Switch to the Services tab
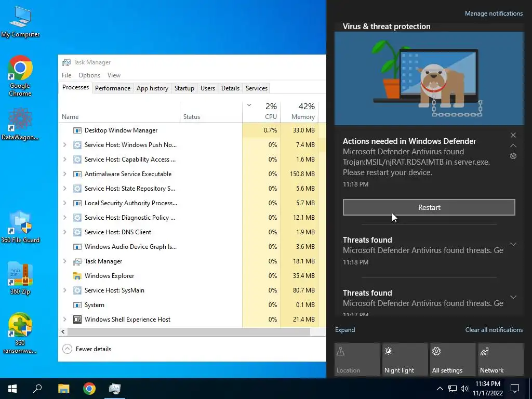 click(x=257, y=88)
